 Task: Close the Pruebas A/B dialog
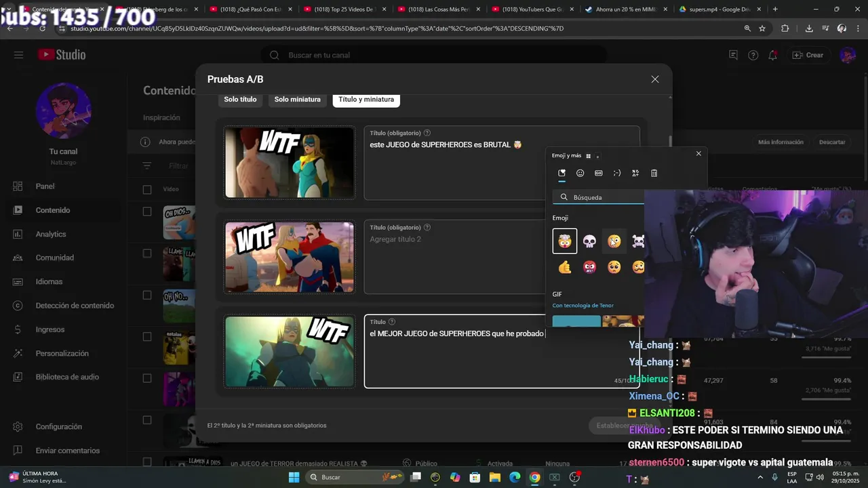pyautogui.click(x=655, y=79)
